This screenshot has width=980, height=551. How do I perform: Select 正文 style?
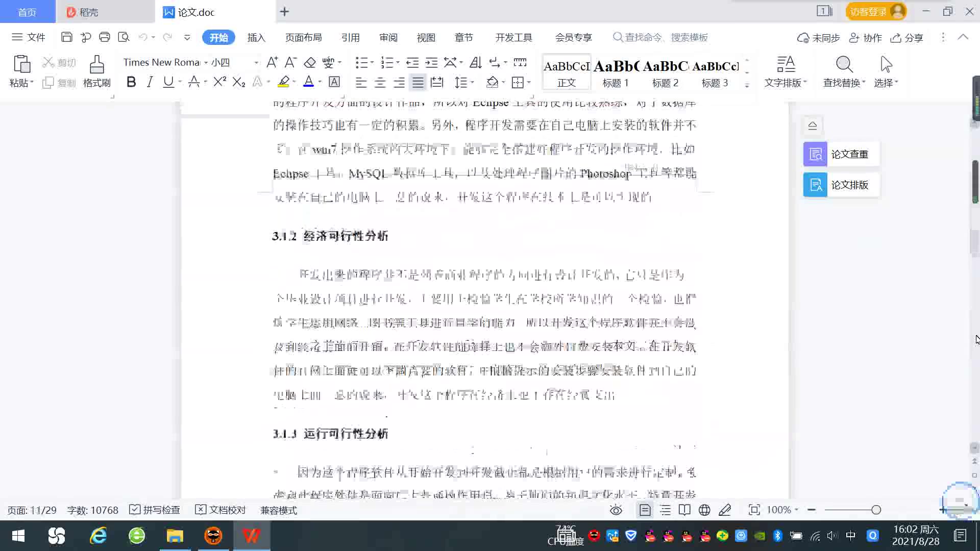[567, 72]
